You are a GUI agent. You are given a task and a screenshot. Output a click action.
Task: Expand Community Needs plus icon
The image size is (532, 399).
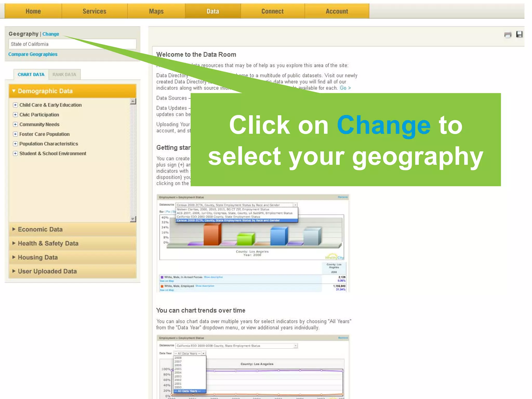click(x=15, y=124)
